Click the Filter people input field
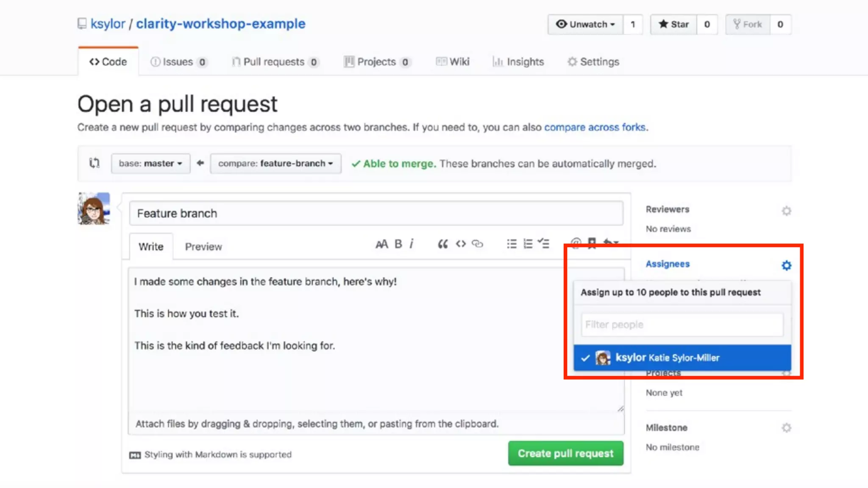The height and width of the screenshot is (488, 868). pos(682,325)
